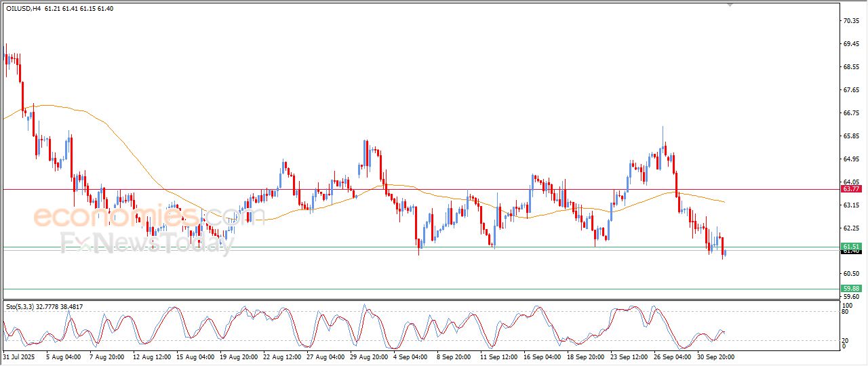The height and width of the screenshot is (366, 868).
Task: Select the red 63.77 price level tag
Action: 851,189
